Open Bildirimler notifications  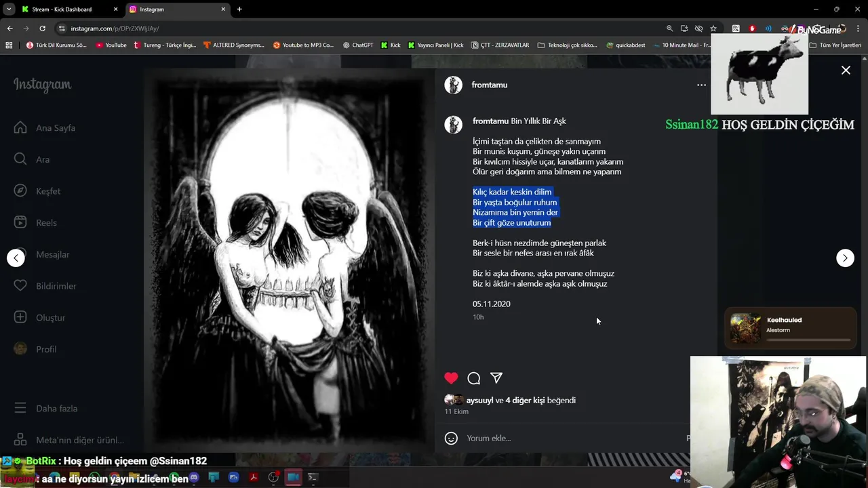[45, 286]
